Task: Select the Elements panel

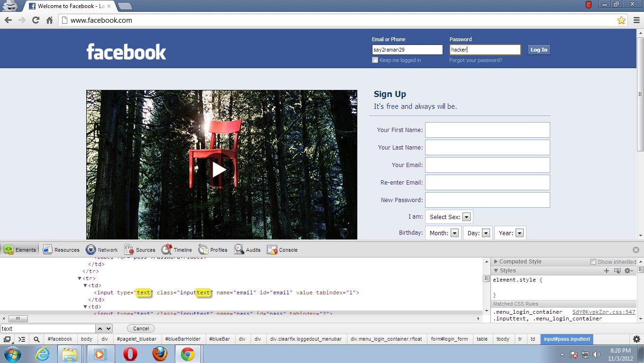Action: tap(20, 250)
